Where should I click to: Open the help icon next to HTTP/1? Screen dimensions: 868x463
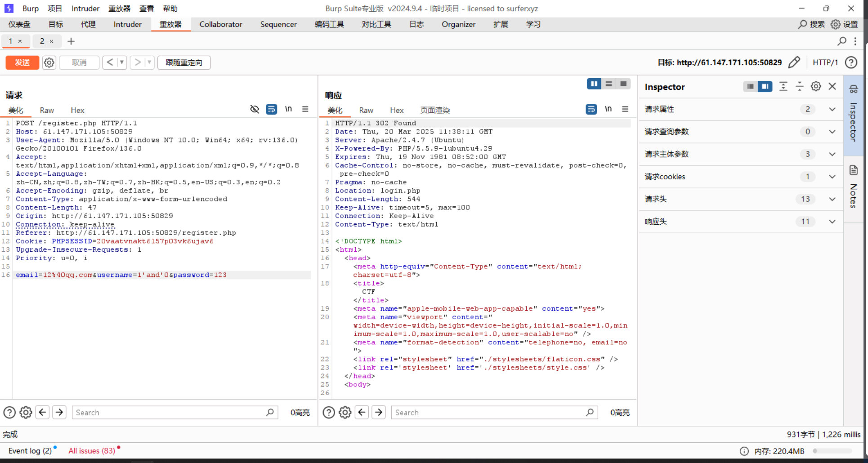click(x=851, y=62)
